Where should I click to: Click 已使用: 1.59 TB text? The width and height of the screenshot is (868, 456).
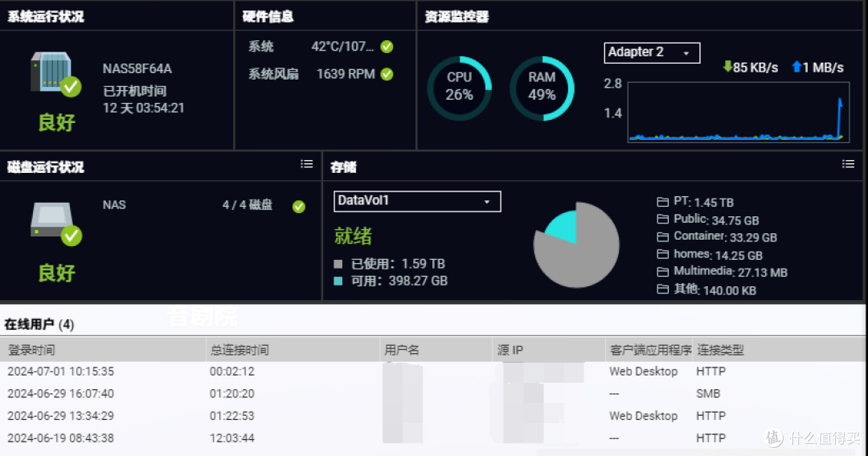coord(398,264)
